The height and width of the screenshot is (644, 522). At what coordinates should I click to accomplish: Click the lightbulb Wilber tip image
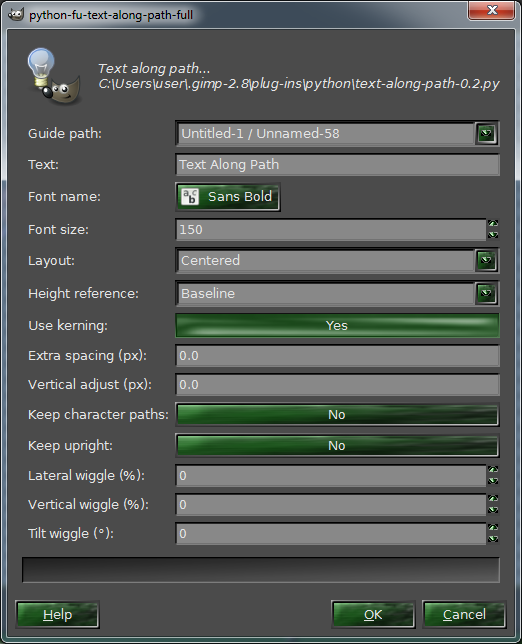(x=54, y=76)
